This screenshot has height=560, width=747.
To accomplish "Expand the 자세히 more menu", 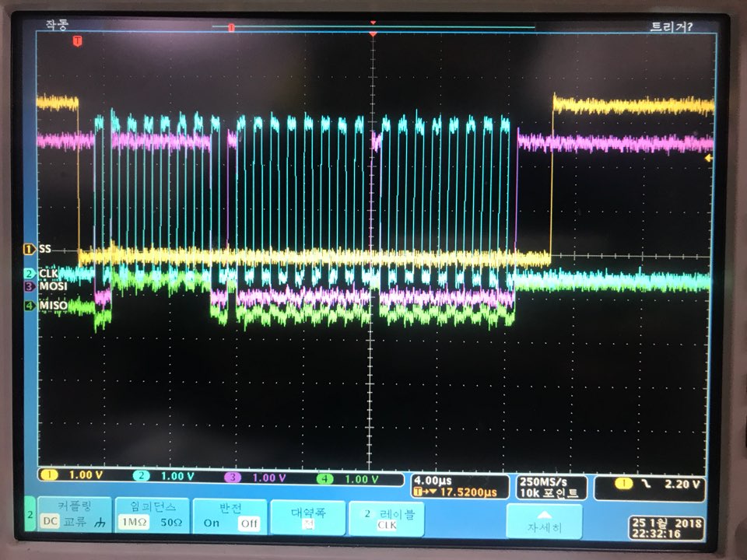I will 544,522.
